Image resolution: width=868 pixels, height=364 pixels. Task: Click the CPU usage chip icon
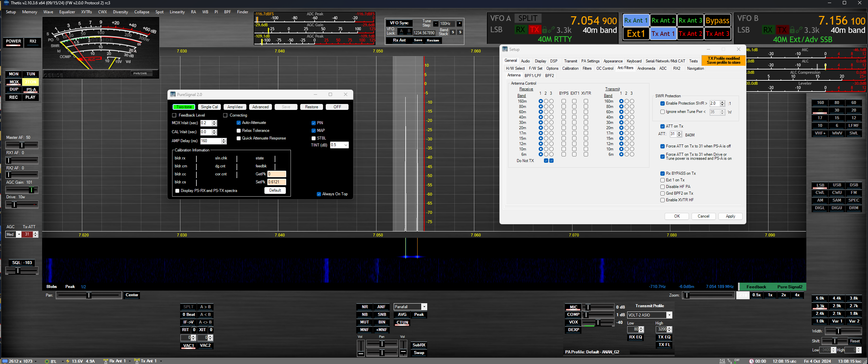47,361
